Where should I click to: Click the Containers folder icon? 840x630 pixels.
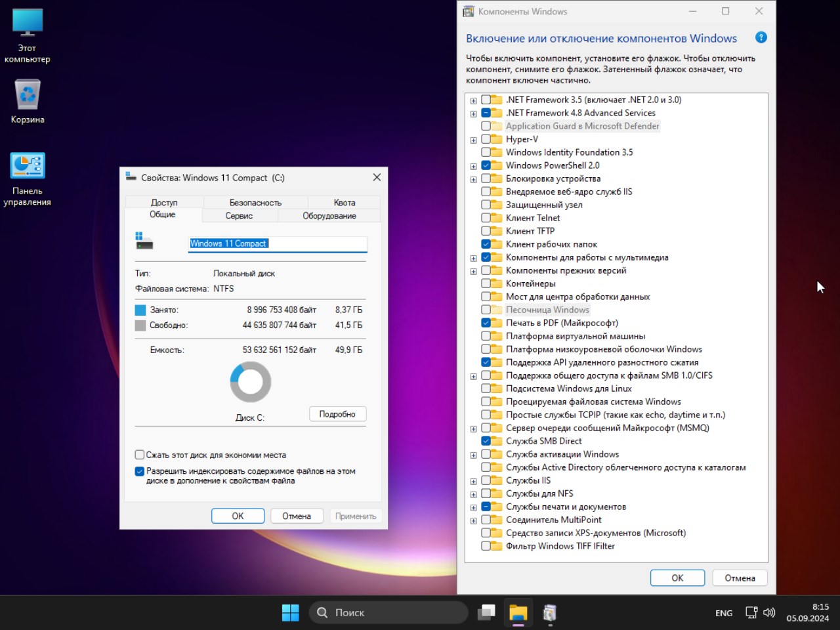click(x=497, y=283)
